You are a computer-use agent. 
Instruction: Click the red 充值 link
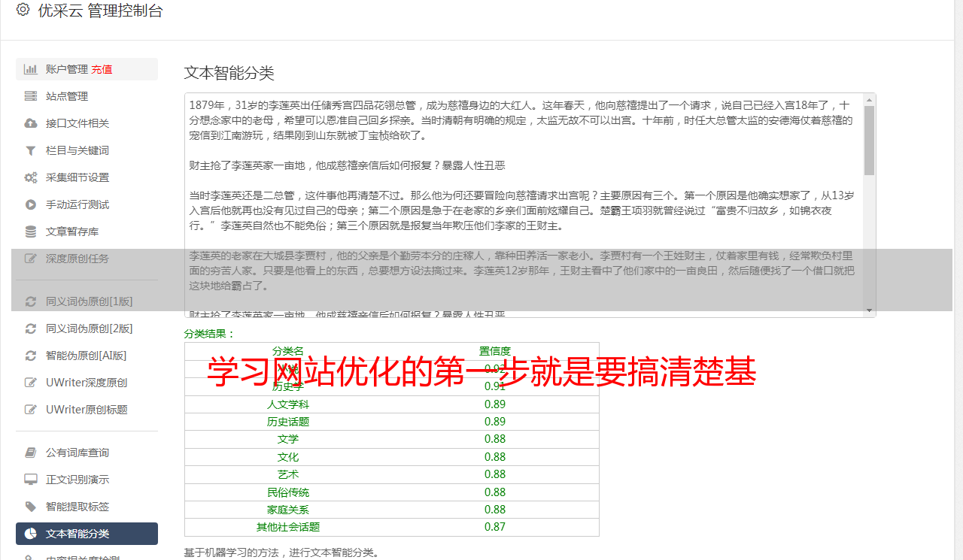point(102,69)
